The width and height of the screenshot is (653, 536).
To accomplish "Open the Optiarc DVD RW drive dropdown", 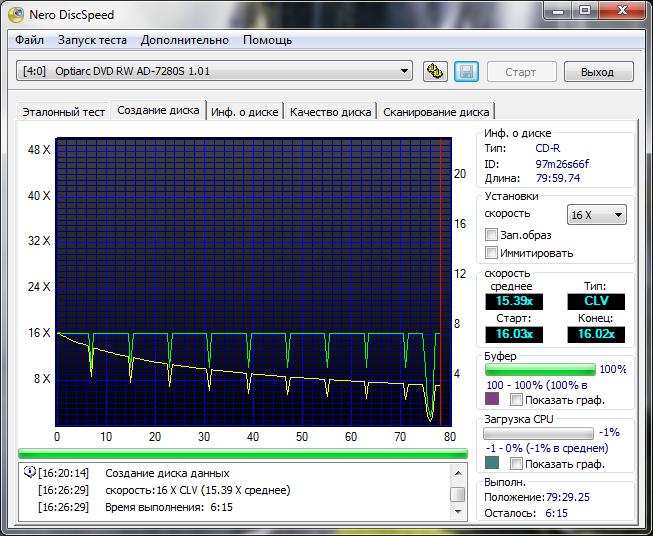I will [215, 71].
